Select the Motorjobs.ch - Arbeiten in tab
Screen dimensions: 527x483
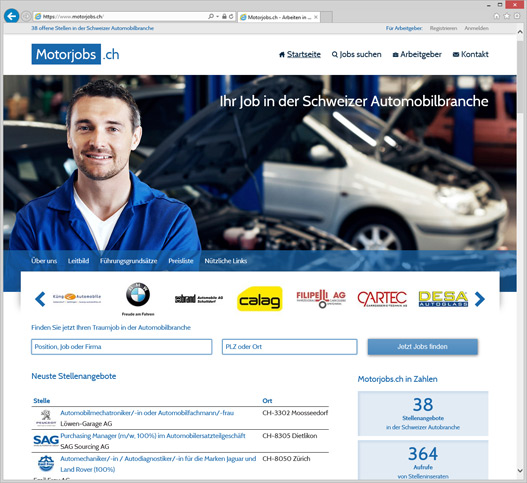[x=279, y=17]
